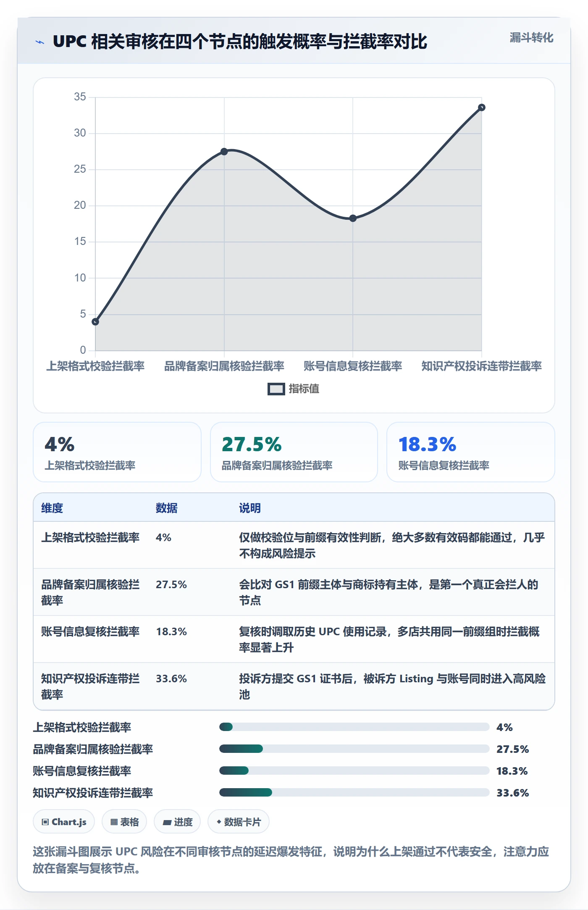
Task: Select table row 上架格式校验拦截率
Action: pyautogui.click(x=294, y=545)
